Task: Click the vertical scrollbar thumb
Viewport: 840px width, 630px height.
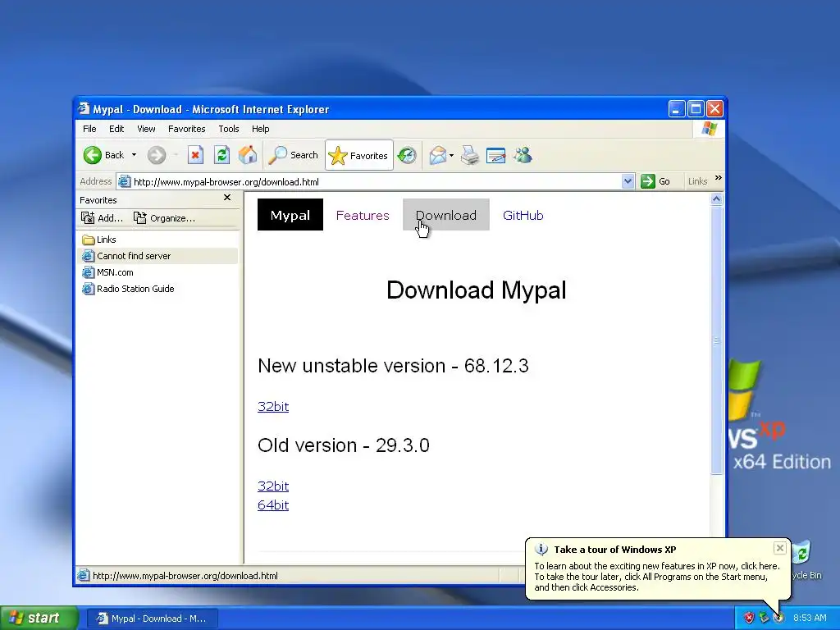Action: click(716, 340)
